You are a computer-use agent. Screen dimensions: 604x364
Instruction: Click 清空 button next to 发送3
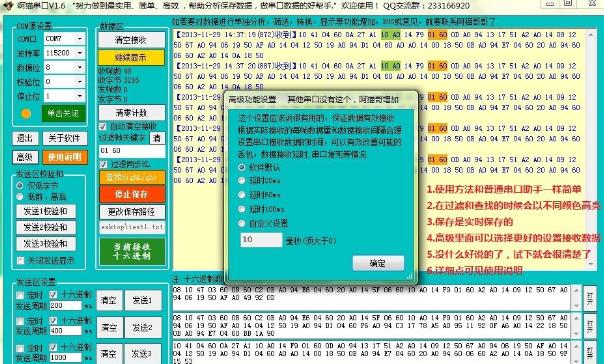pos(109,354)
